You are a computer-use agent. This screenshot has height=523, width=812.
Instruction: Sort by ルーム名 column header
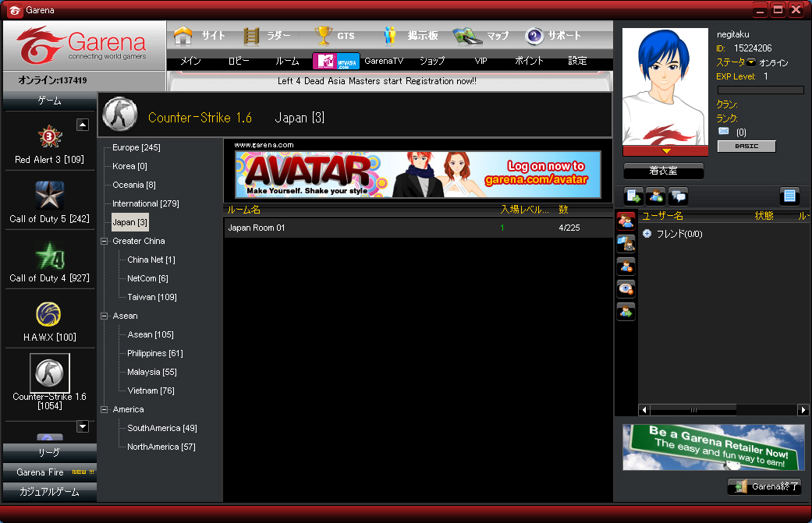(x=244, y=210)
